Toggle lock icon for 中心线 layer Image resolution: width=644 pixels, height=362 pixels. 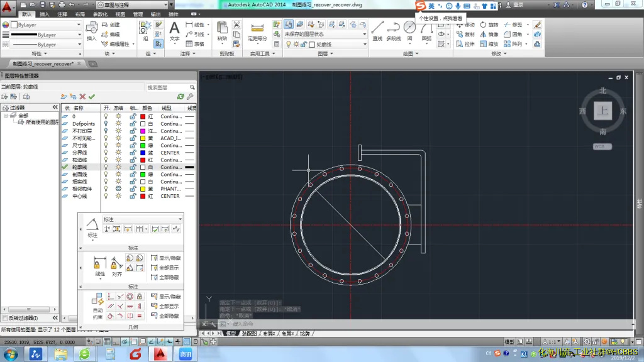tap(133, 196)
